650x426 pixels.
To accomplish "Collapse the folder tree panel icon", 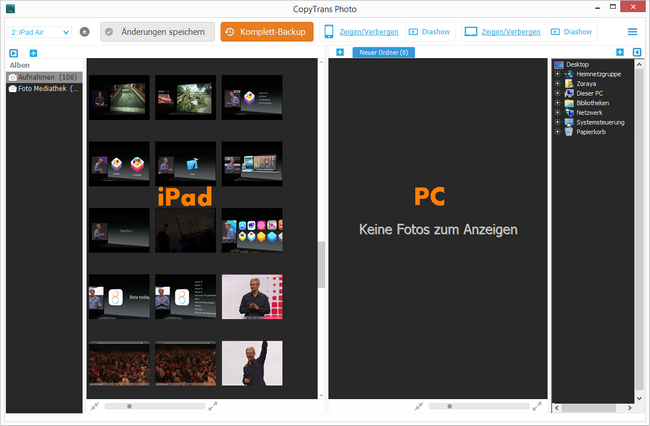I will coord(637,52).
